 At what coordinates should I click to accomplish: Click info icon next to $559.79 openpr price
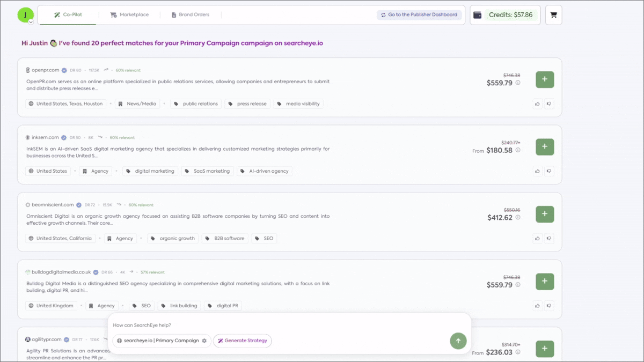pyautogui.click(x=518, y=83)
